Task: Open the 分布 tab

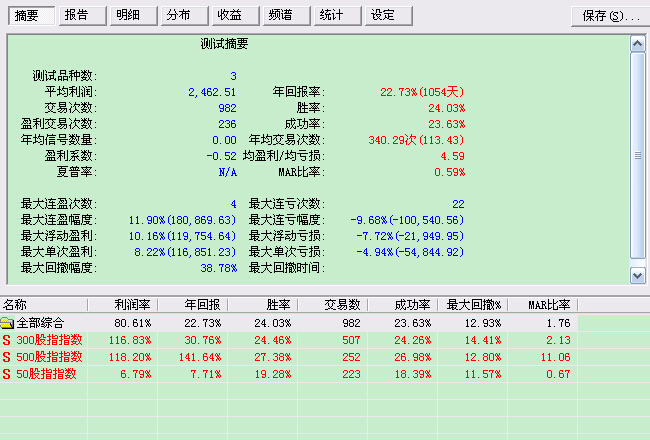Action: click(x=184, y=16)
